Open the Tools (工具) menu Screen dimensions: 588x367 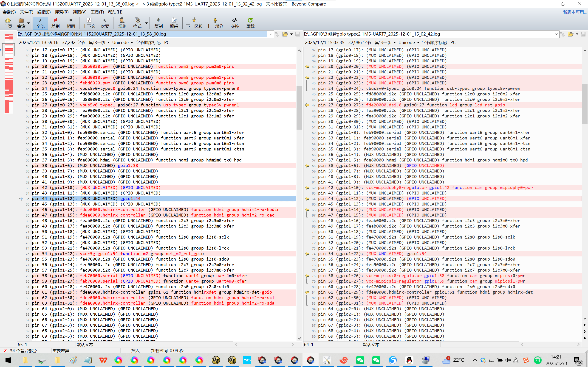[x=97, y=12]
